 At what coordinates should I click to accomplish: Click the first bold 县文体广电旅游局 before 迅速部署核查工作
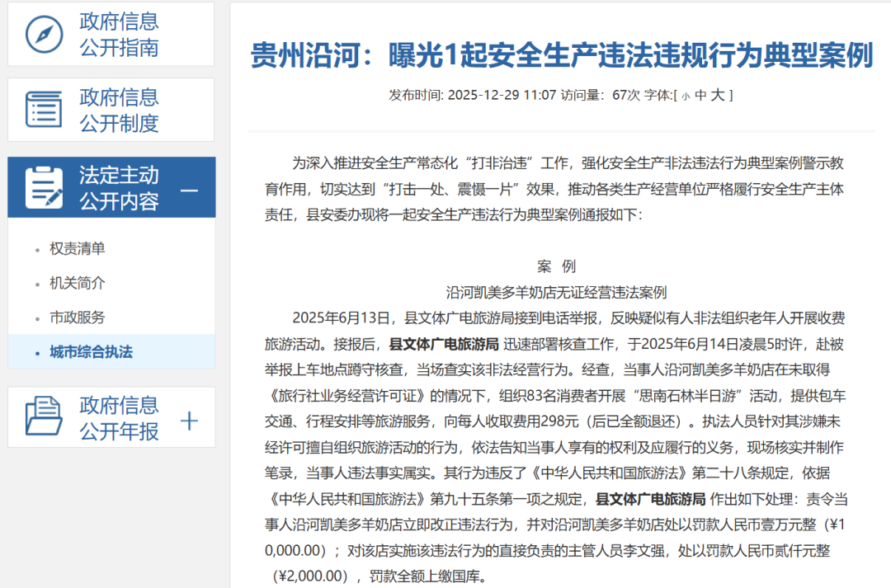pyautogui.click(x=444, y=344)
